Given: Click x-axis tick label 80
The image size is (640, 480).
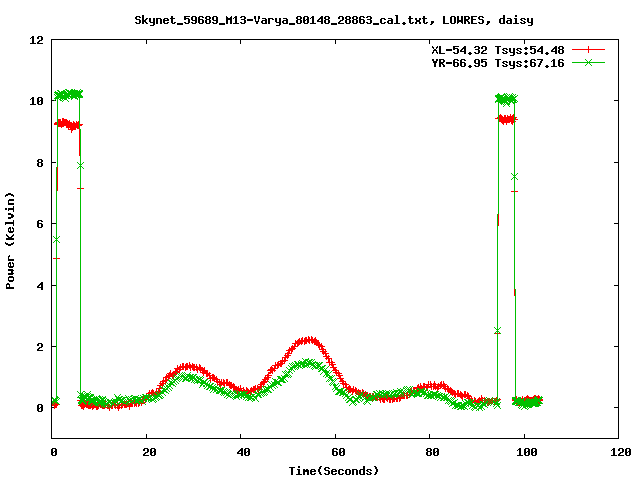Looking at the screenshot, I should (x=432, y=452).
